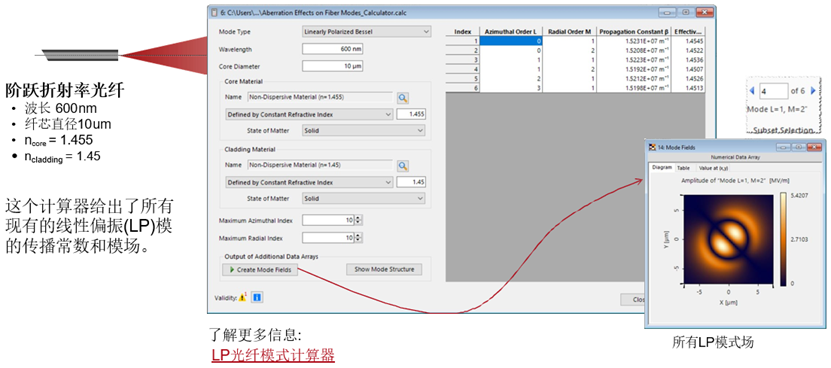Click the blue info icon beside Validity

tap(257, 298)
